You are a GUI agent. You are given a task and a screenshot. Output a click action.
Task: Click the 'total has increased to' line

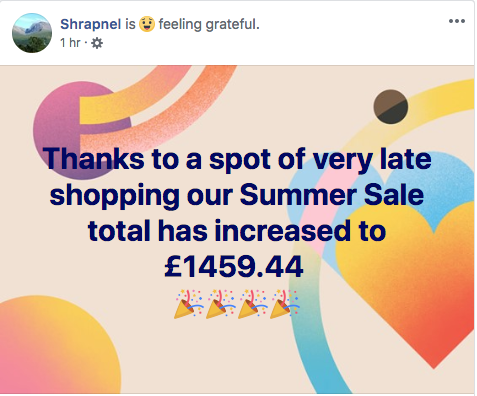click(237, 231)
